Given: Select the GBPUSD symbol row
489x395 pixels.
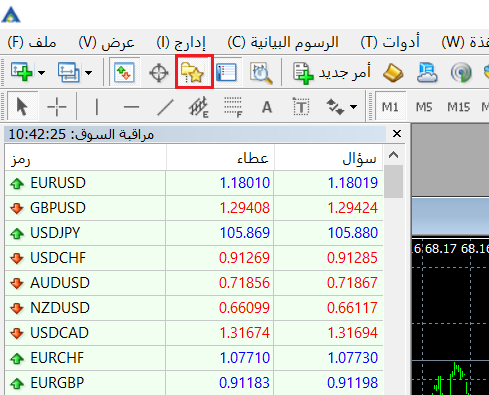Looking at the screenshot, I should pos(194,208).
